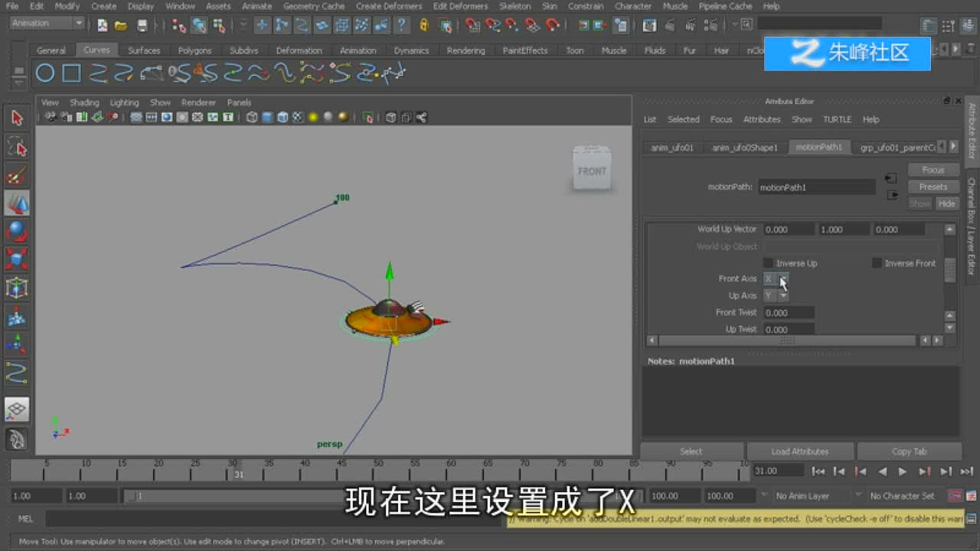This screenshot has width=980, height=551.
Task: Open the Up Axis dropdown
Action: coord(776,295)
